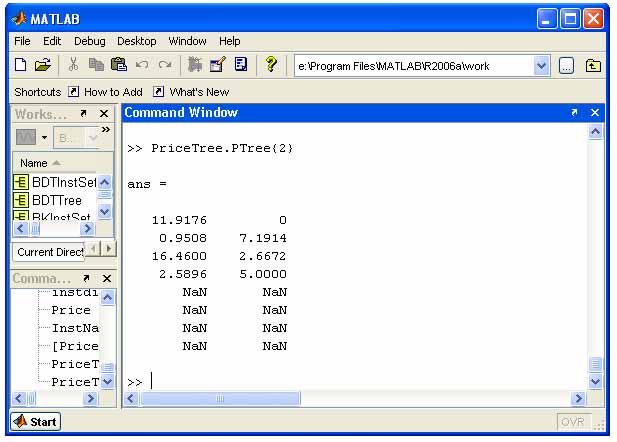Click the OVR status bar indicator

coord(574,422)
